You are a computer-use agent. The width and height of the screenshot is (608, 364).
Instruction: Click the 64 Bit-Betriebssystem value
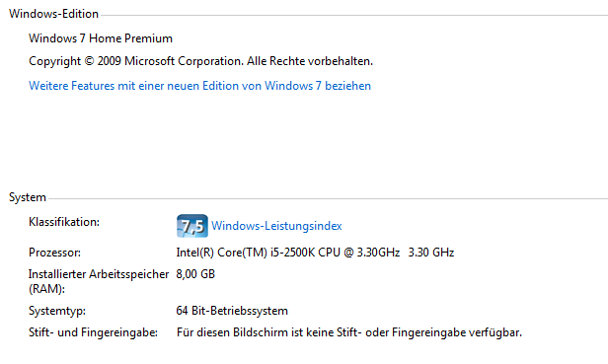pos(232,311)
